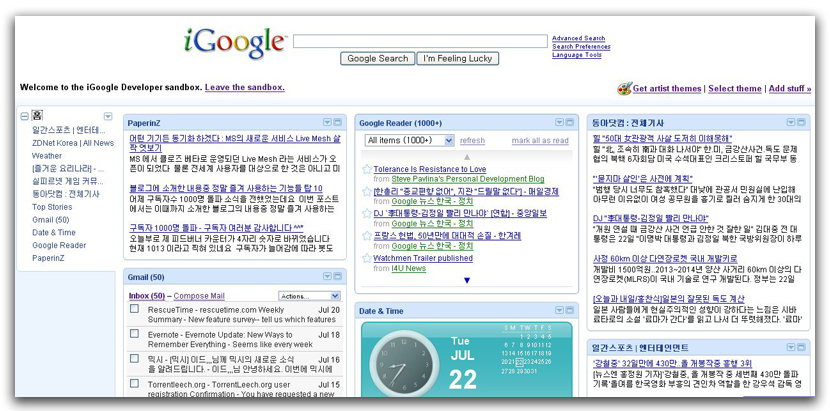
Task: Star the 한승리 종교편향 article
Action: [367, 192]
